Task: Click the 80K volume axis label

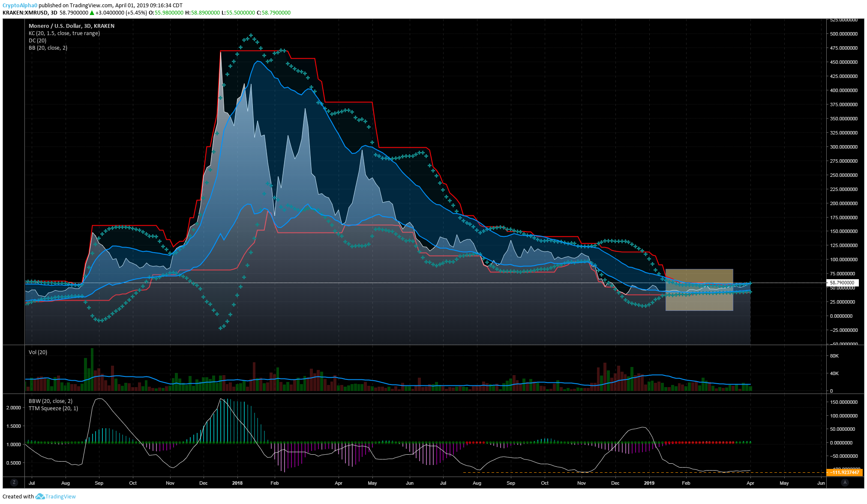Action: pyautogui.click(x=834, y=356)
